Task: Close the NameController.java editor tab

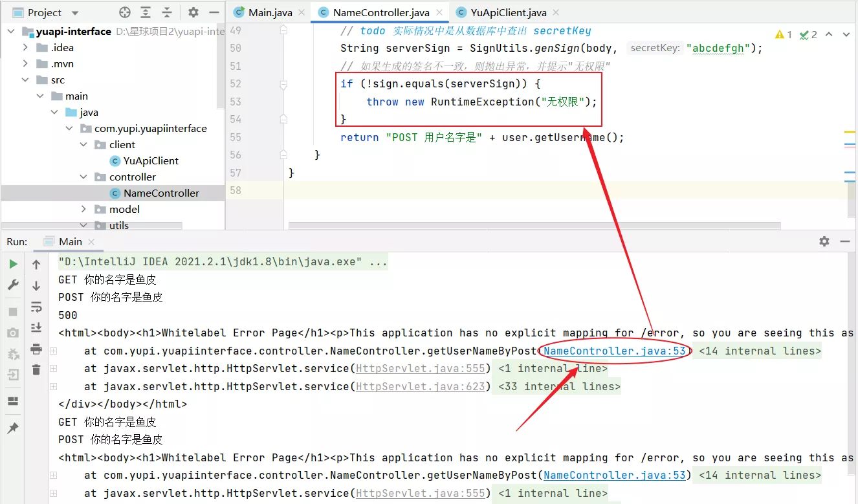Action: click(x=440, y=12)
